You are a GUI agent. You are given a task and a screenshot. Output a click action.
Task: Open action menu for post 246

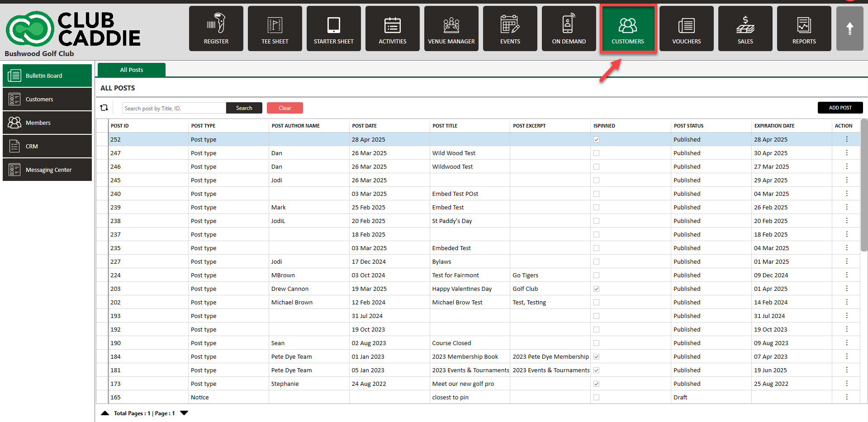point(847,166)
